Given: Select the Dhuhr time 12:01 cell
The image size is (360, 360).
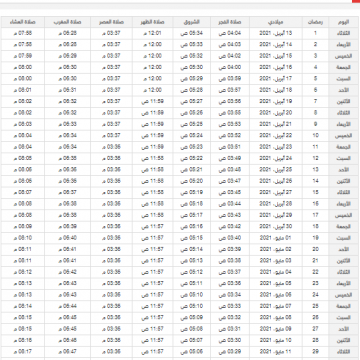Looking at the screenshot, I should click(152, 33).
